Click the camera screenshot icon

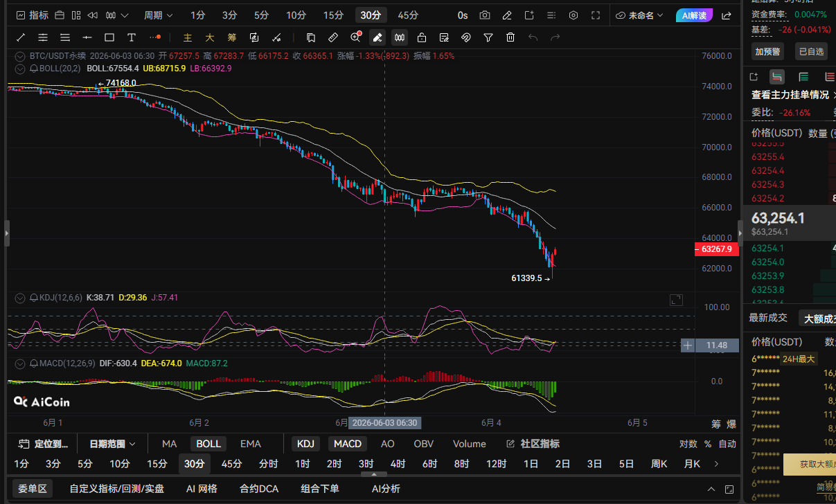(485, 15)
